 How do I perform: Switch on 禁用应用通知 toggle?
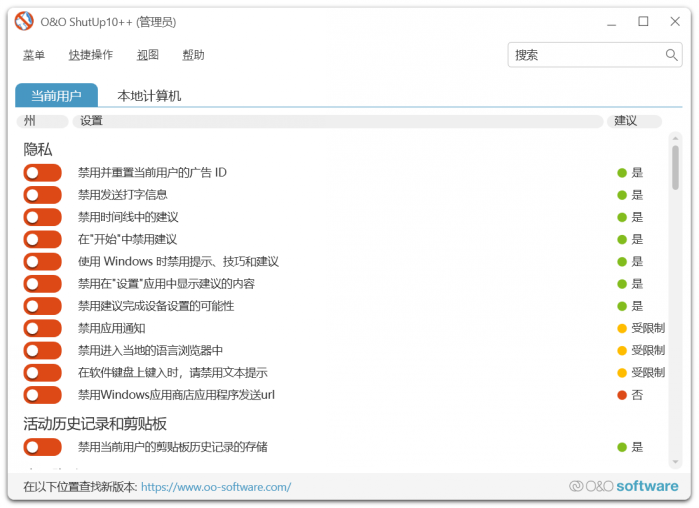pos(42,328)
